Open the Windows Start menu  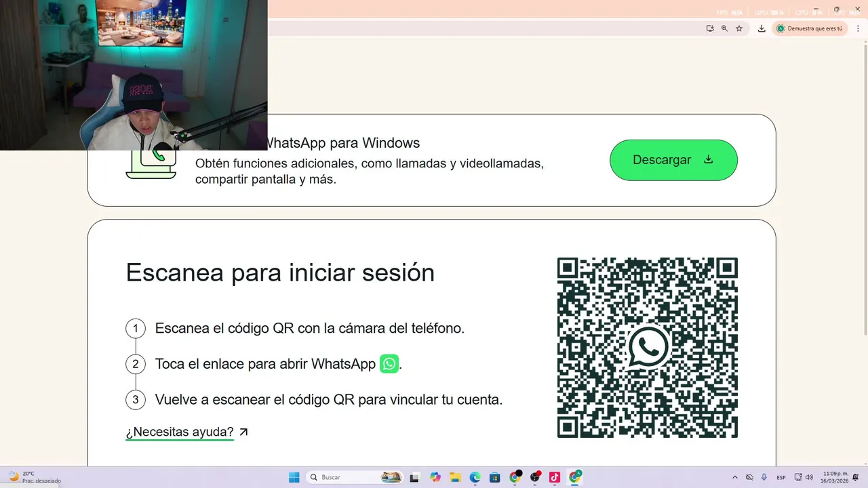(294, 477)
